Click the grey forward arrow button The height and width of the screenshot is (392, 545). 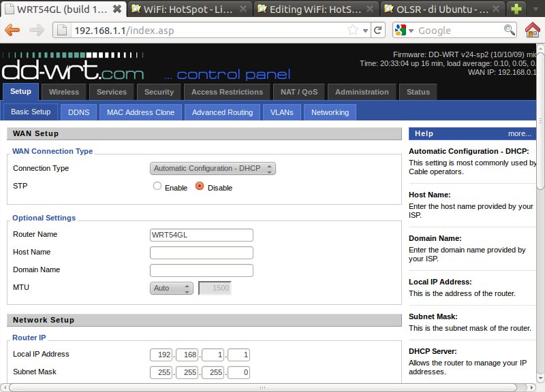point(37,30)
